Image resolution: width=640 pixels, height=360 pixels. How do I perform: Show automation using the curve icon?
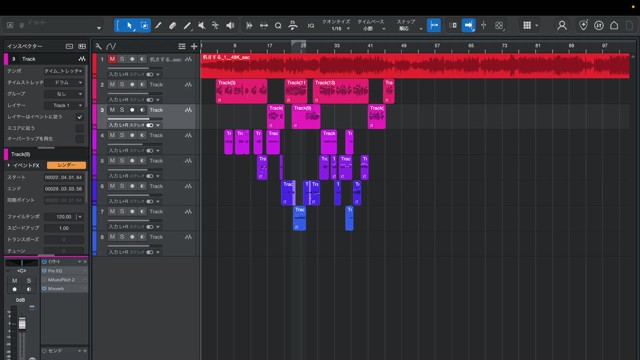click(111, 46)
